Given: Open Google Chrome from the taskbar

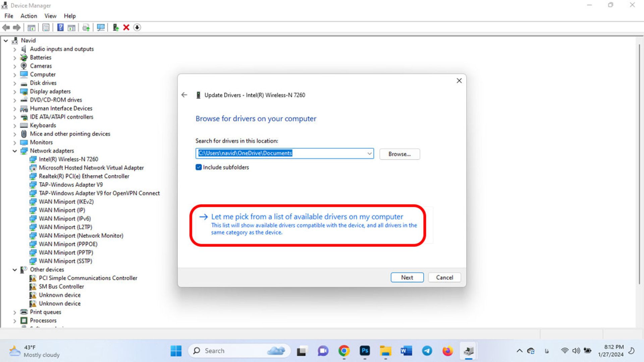Looking at the screenshot, I should (344, 351).
